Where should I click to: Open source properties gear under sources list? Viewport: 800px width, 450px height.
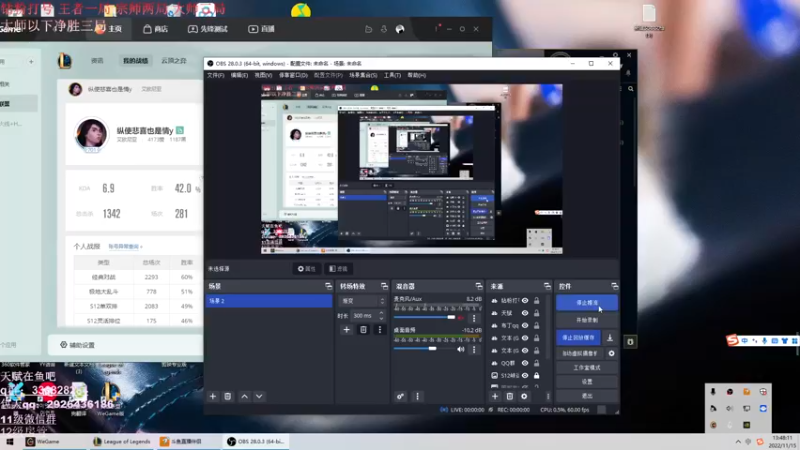coord(524,396)
